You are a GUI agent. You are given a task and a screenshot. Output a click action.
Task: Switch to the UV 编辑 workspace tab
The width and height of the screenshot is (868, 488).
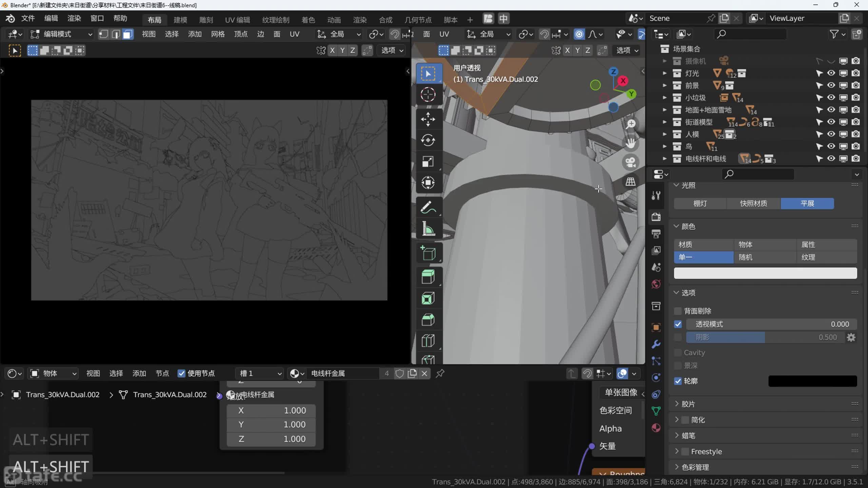tap(237, 20)
